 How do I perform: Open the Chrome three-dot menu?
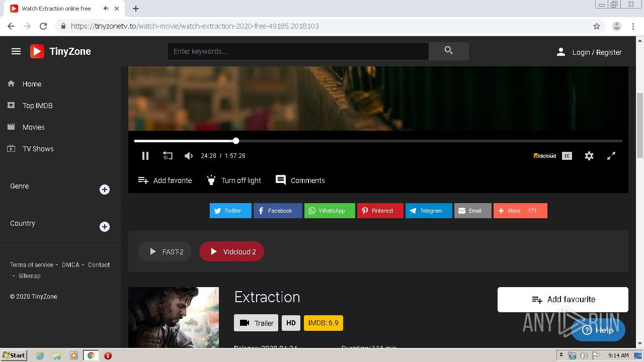pos(633,26)
